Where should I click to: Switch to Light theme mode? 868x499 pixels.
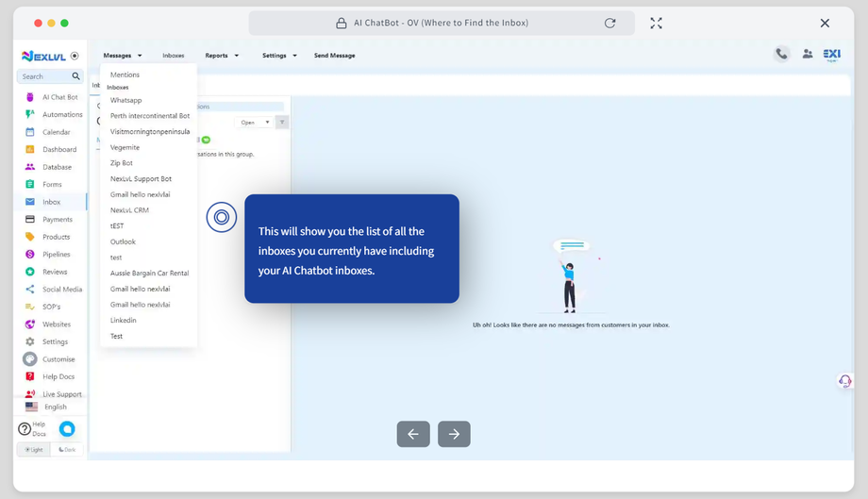coord(34,450)
